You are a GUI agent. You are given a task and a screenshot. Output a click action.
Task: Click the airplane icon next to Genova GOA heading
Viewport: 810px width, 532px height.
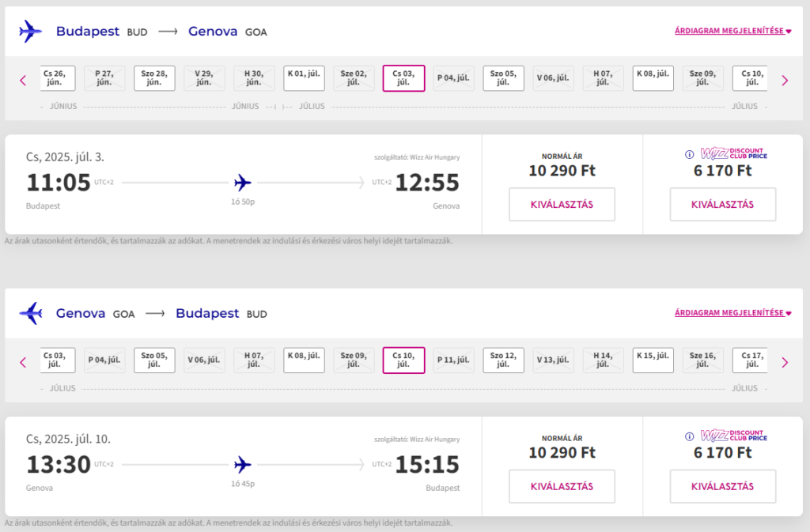pos(31,313)
